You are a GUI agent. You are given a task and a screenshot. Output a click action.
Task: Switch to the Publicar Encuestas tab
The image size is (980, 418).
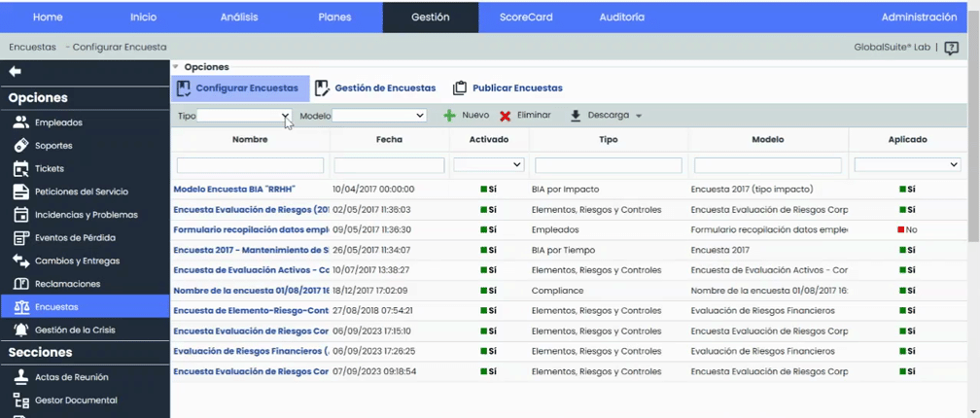507,88
